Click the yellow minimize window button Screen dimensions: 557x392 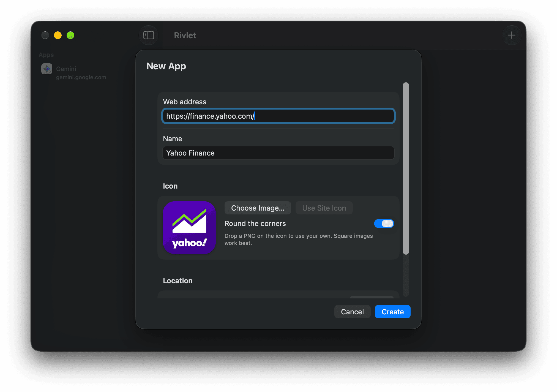[x=58, y=35]
